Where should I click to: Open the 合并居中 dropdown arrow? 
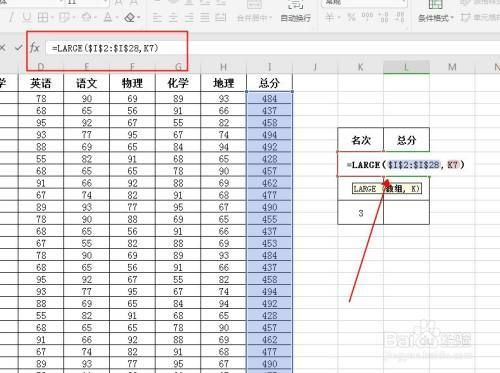271,18
